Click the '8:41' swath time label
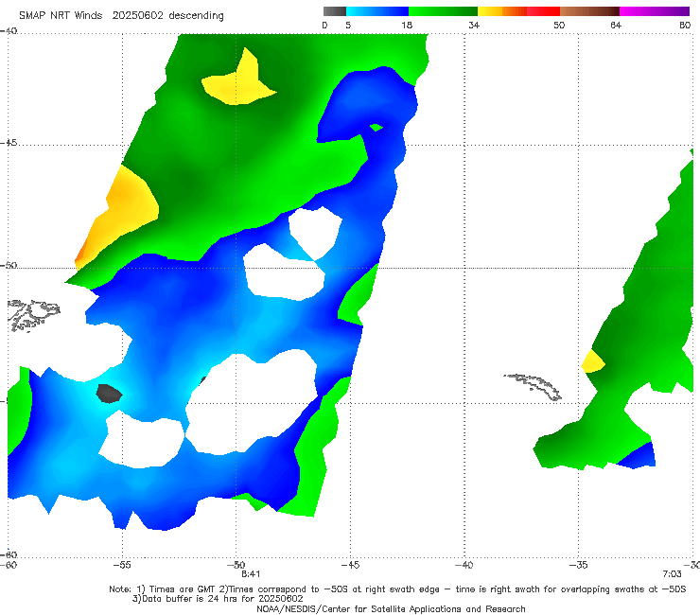This screenshot has height=615, width=700. pos(251,574)
